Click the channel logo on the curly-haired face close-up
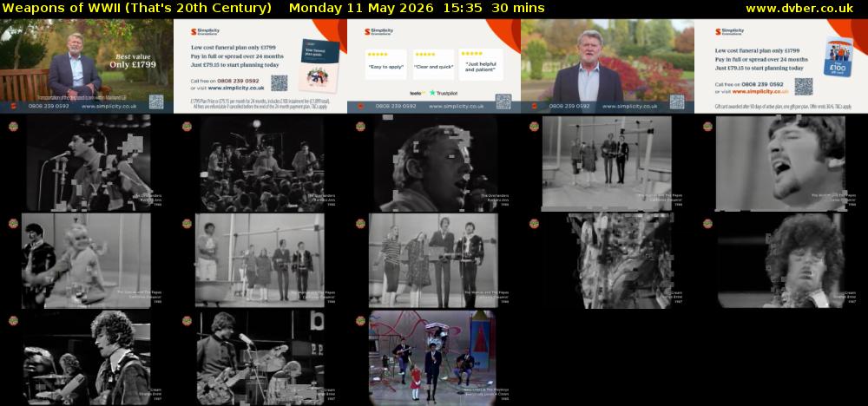Image resolution: width=868 pixels, height=406 pixels. coord(707,224)
